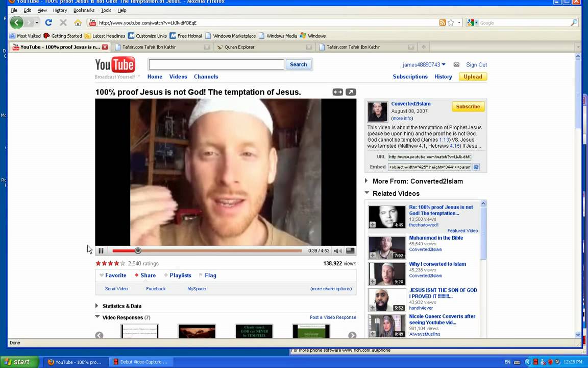Mute the video volume speaker icon
Screen dimensions: 588x368
pyautogui.click(x=338, y=251)
